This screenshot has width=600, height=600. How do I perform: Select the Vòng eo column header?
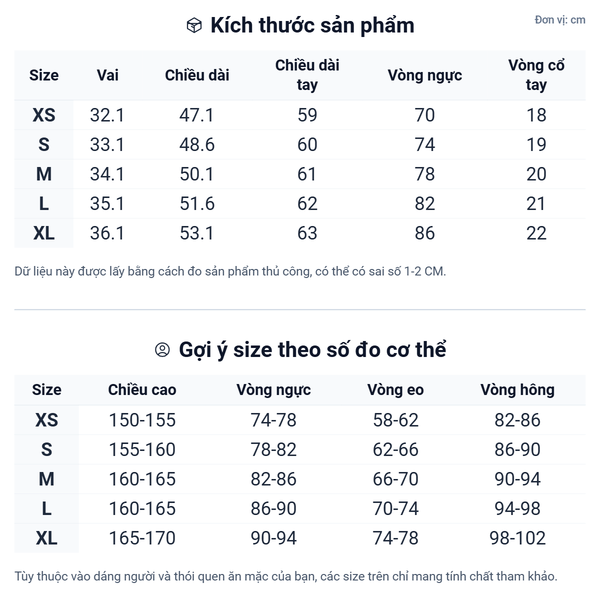(x=395, y=390)
